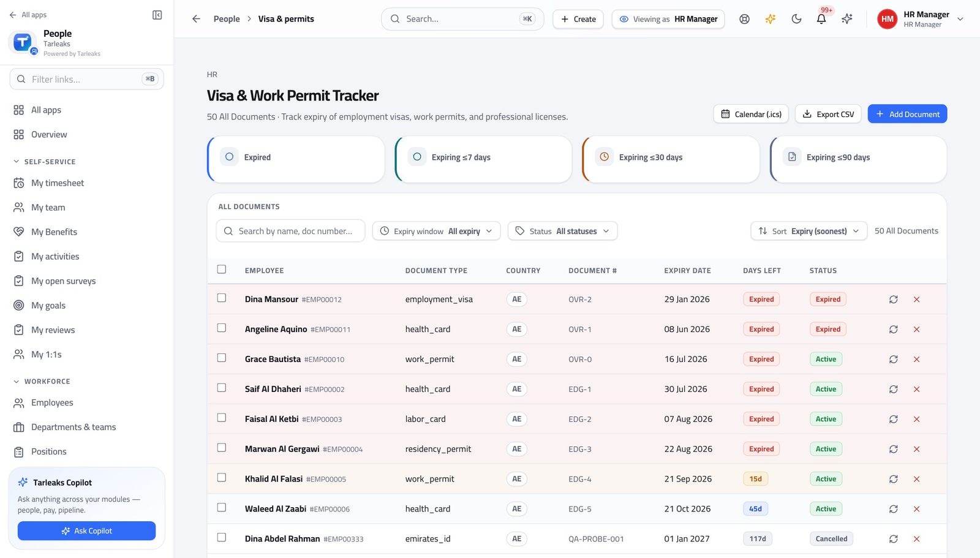
Task: Select Waleed Al Zaabi's row checkbox
Action: point(222,508)
